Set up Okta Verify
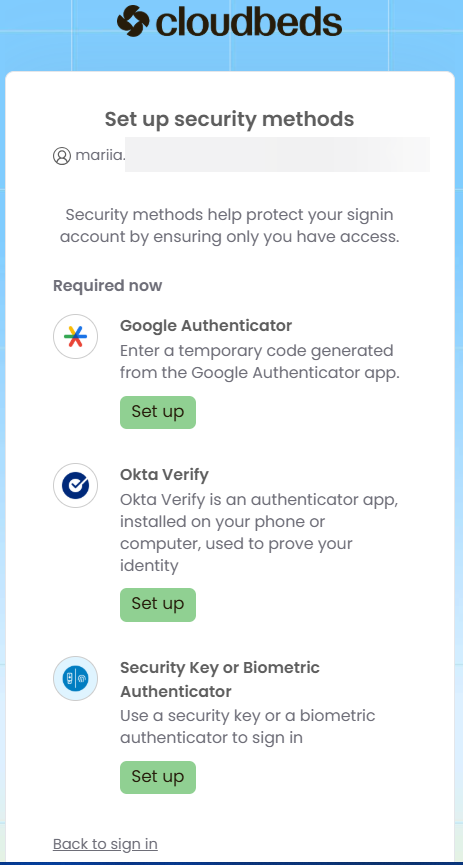 [158, 605]
